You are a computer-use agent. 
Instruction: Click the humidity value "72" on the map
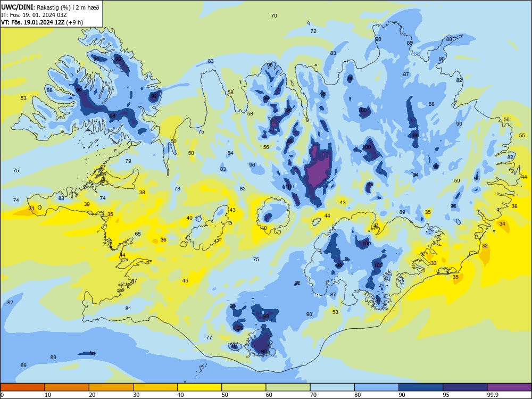(313, 31)
